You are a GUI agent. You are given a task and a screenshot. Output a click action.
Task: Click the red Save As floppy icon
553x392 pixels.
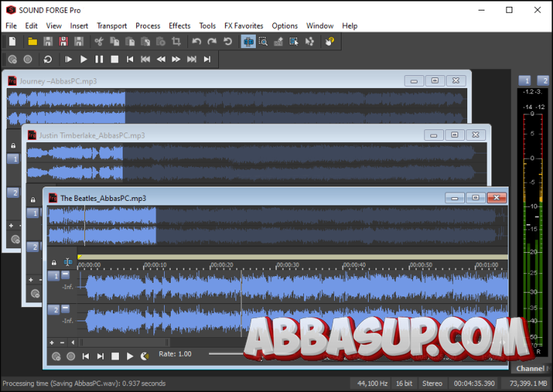point(63,41)
